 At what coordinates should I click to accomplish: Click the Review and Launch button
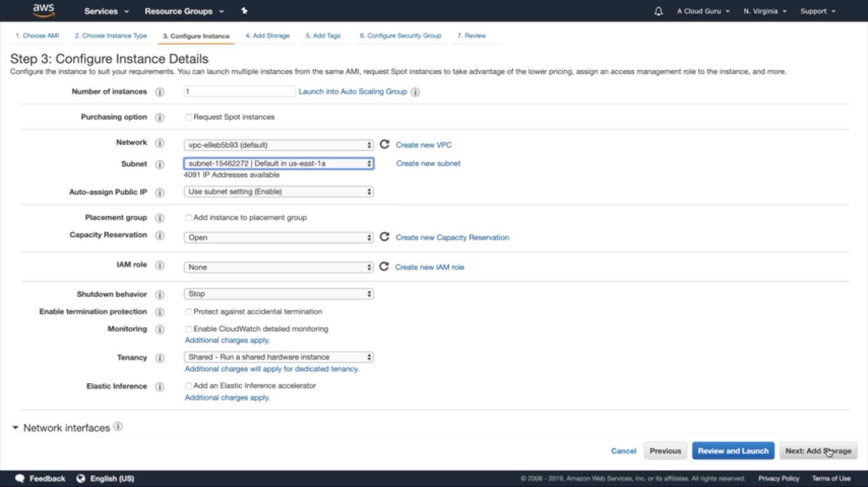[733, 451]
